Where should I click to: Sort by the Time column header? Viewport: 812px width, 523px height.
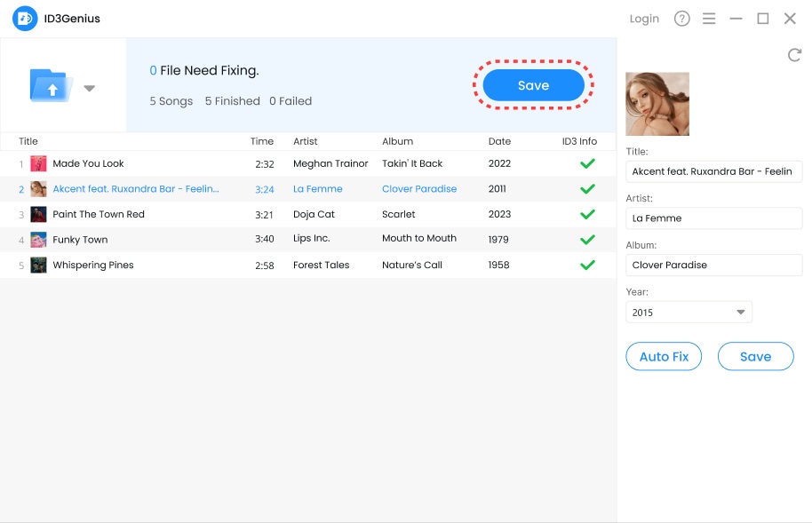click(262, 141)
